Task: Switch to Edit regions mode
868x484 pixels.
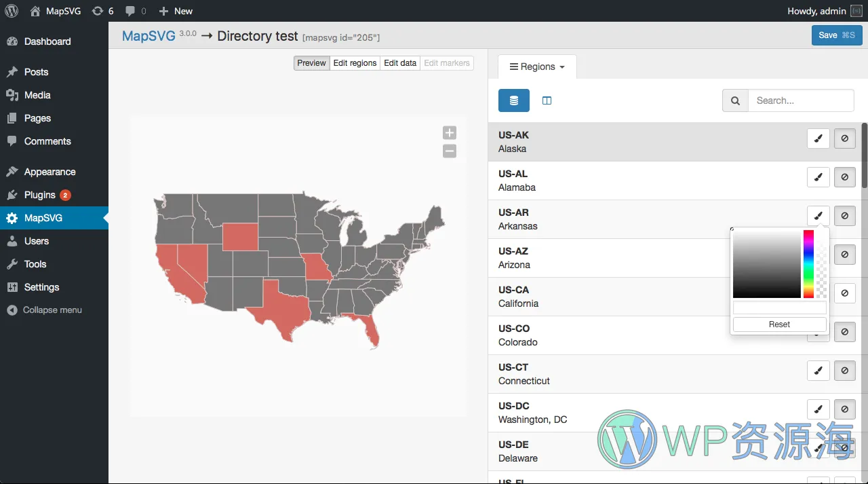Action: [355, 63]
